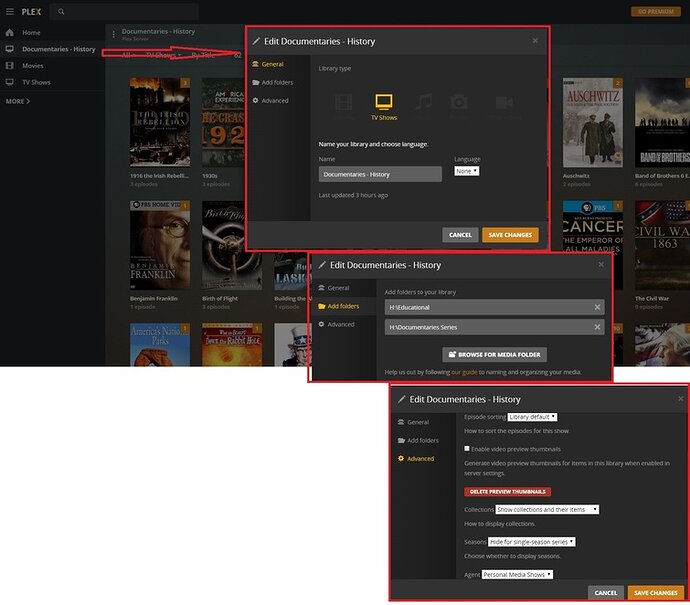Click the H:\Educational folder path field
The image size is (690, 605).
[x=495, y=307]
